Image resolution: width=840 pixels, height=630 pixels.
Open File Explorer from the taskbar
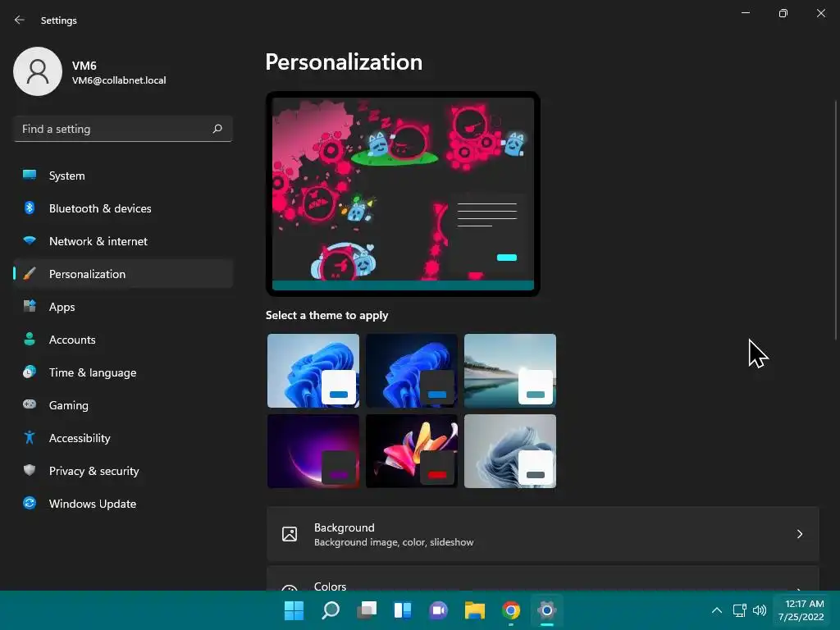coord(475,610)
